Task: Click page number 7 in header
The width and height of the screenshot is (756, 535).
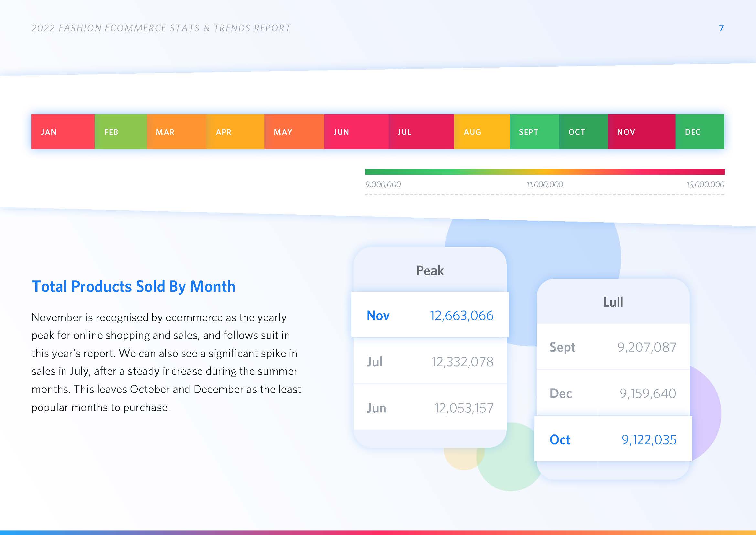Action: click(x=721, y=28)
